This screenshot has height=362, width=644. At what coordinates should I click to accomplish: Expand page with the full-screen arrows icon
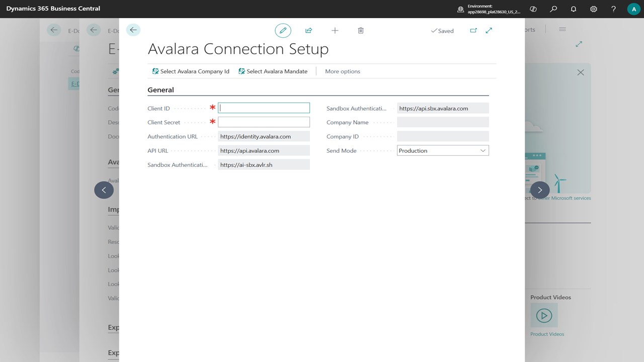[489, 31]
